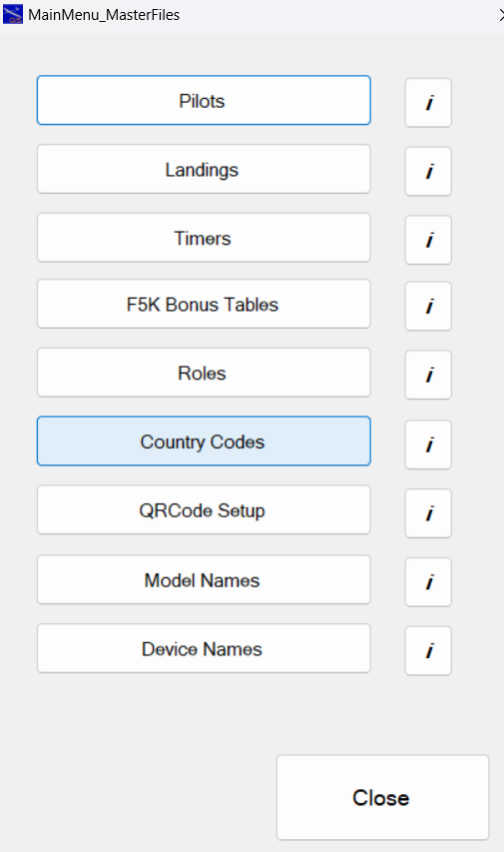Open the Device Names list
Image resolution: width=504 pixels, height=852 pixels.
tap(204, 648)
